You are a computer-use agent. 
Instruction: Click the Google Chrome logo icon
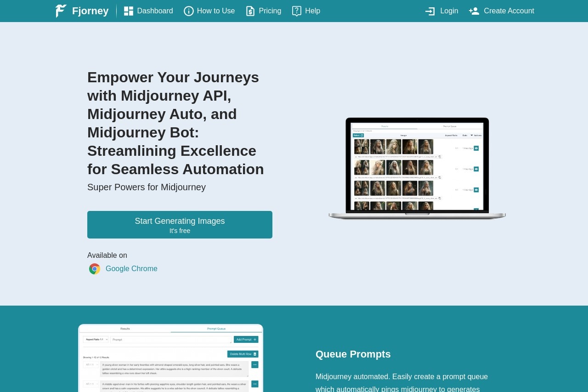(x=95, y=269)
